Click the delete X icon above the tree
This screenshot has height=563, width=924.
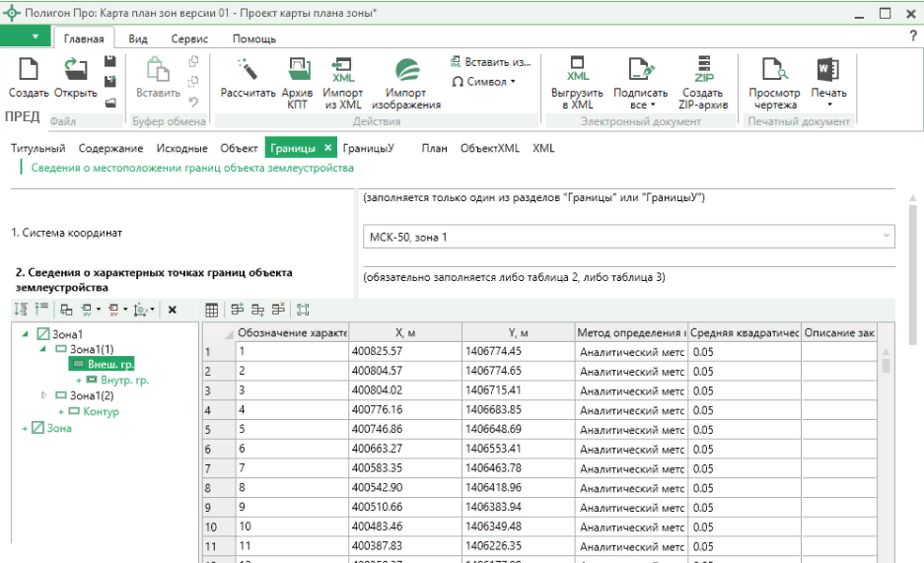coord(172,310)
